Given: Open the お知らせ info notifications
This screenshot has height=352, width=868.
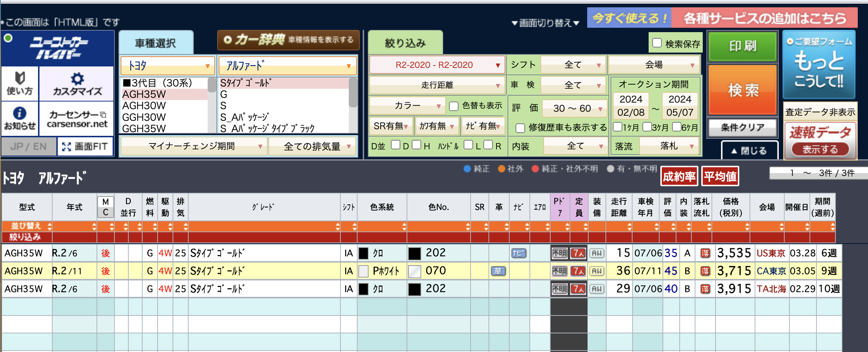Looking at the screenshot, I should click(20, 119).
